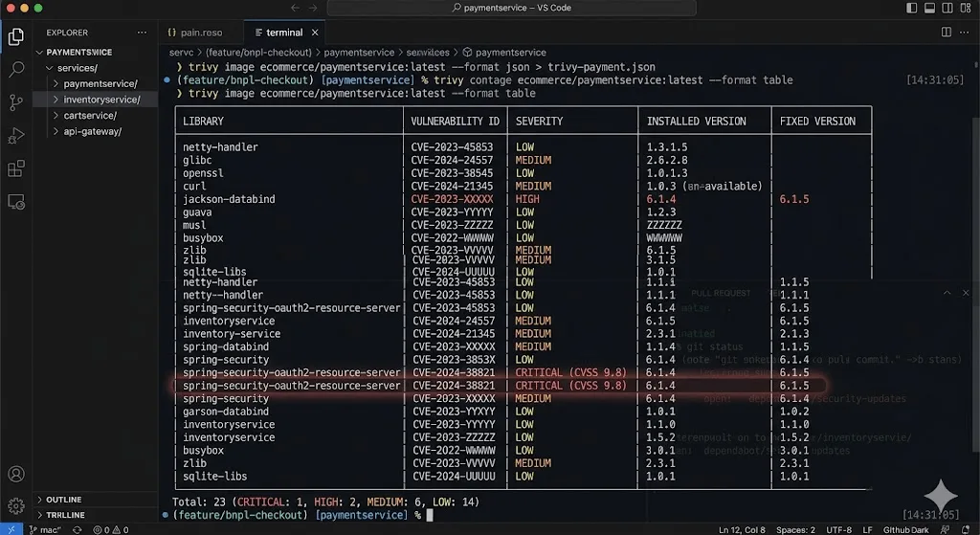
Task: Open the Extensions view icon
Action: tap(16, 168)
